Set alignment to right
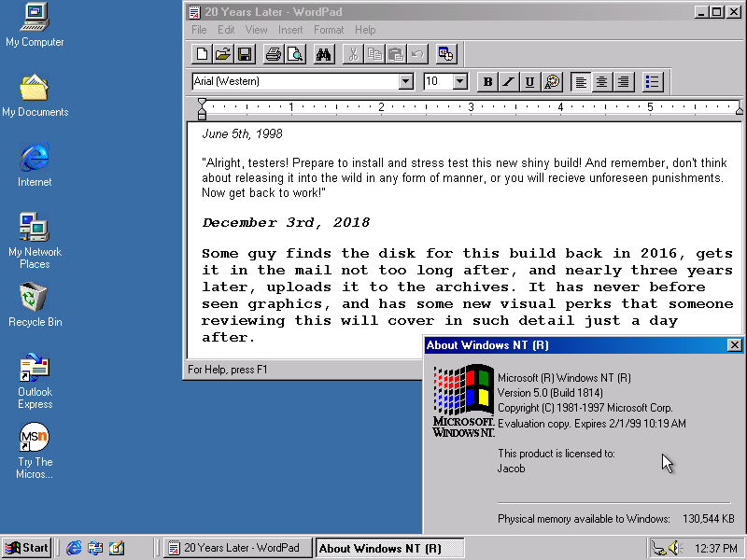This screenshot has width=747, height=560. tap(623, 82)
